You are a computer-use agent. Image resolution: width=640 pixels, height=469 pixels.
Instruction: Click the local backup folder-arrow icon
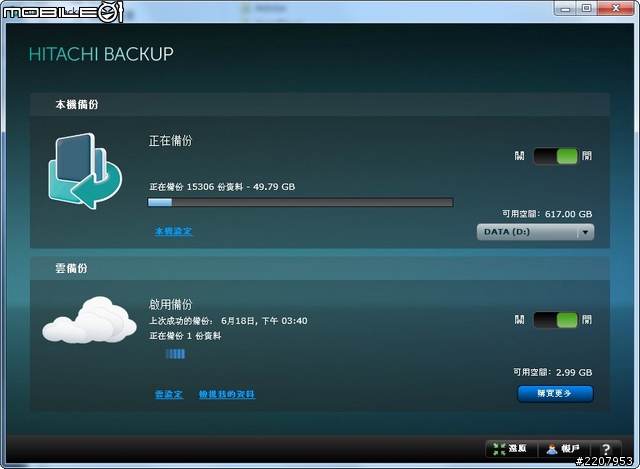point(85,171)
